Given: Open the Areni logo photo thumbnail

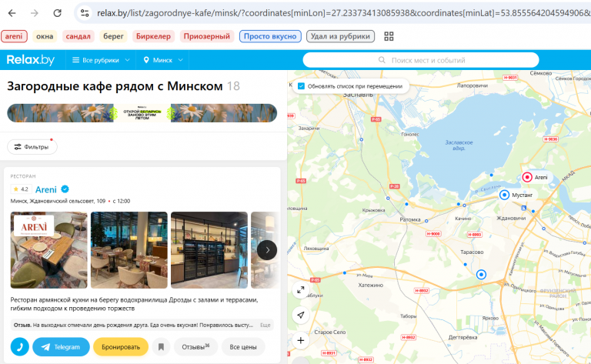Looking at the screenshot, I should tap(49, 250).
